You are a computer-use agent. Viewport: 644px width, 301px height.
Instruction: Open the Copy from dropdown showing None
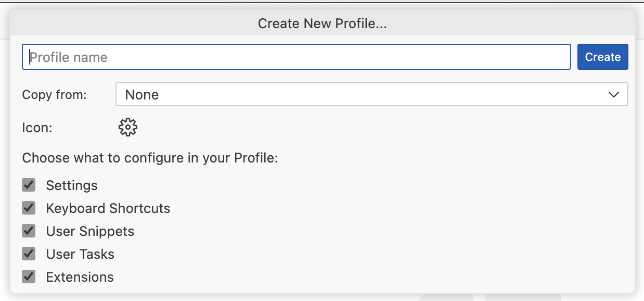tap(371, 94)
